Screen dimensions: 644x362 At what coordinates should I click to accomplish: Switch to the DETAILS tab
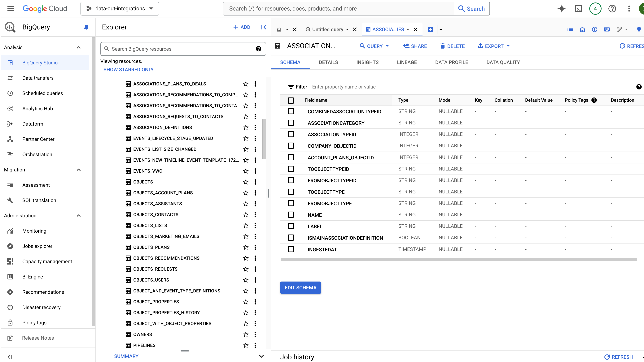point(328,62)
